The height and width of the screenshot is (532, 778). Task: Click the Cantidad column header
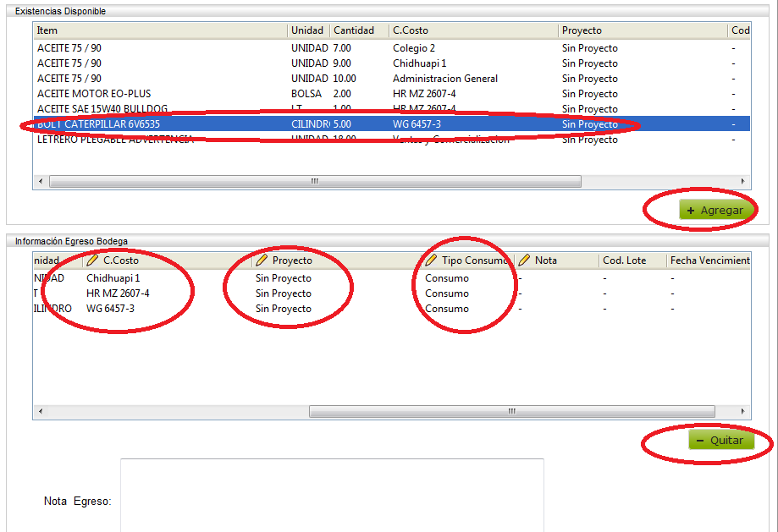pos(359,30)
